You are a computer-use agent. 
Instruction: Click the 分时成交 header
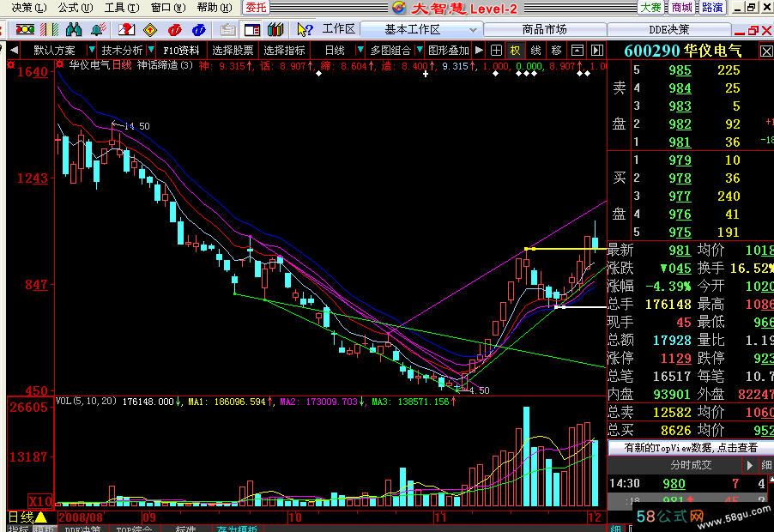691,465
